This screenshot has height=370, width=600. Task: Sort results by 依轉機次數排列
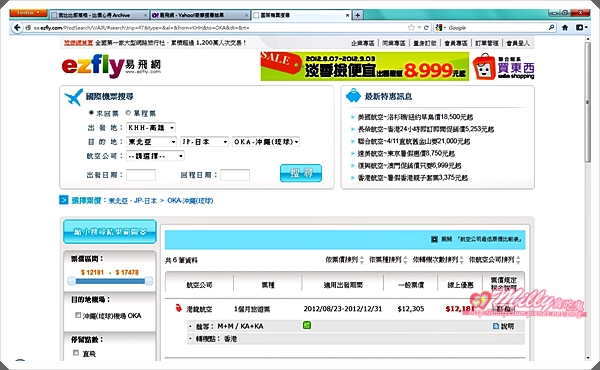tap(438, 260)
